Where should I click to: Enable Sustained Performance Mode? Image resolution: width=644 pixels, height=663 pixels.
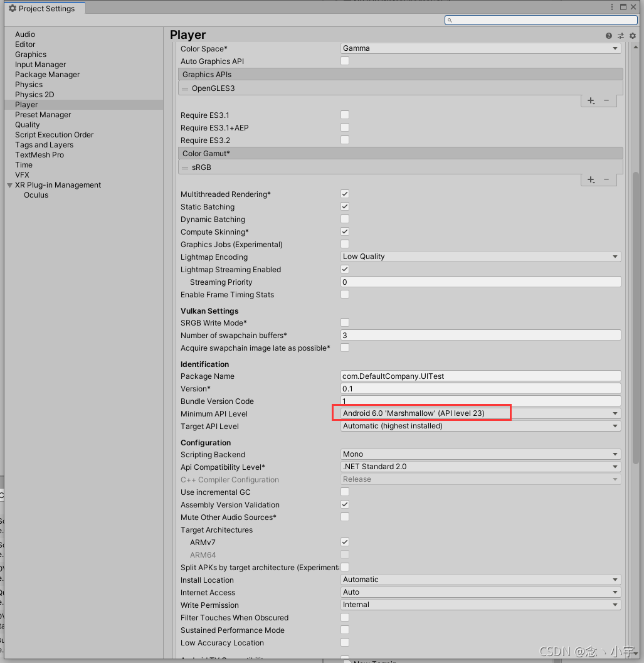click(x=345, y=630)
